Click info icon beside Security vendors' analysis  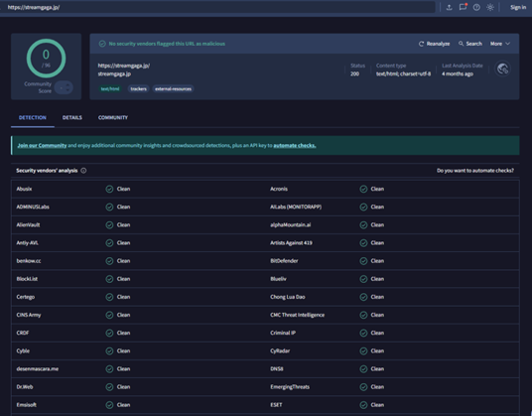pos(83,171)
